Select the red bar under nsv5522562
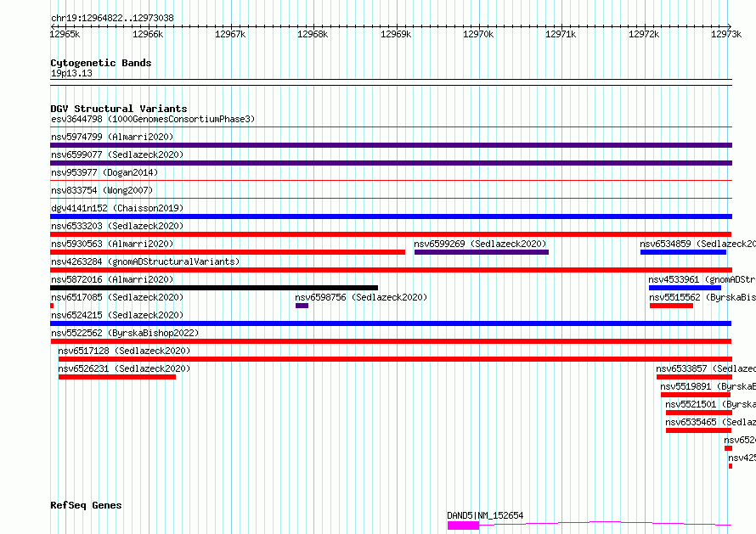The width and height of the screenshot is (756, 534). [391, 341]
